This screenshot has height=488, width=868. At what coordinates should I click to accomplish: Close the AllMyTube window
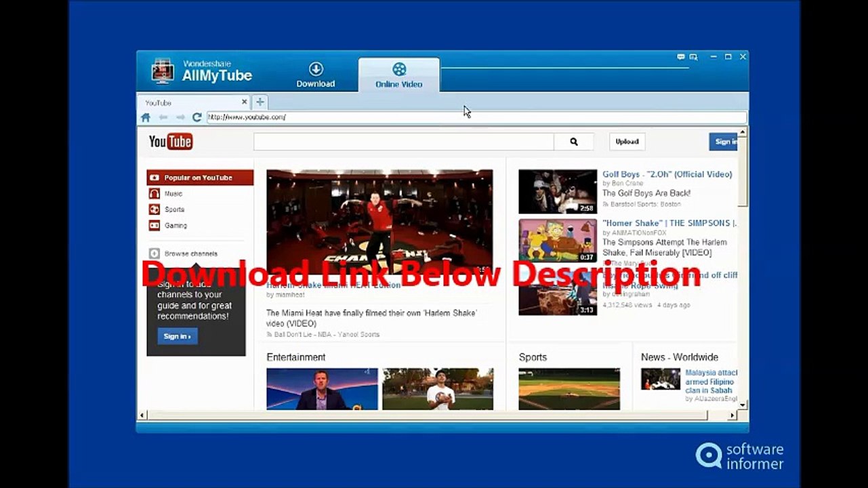(x=743, y=57)
